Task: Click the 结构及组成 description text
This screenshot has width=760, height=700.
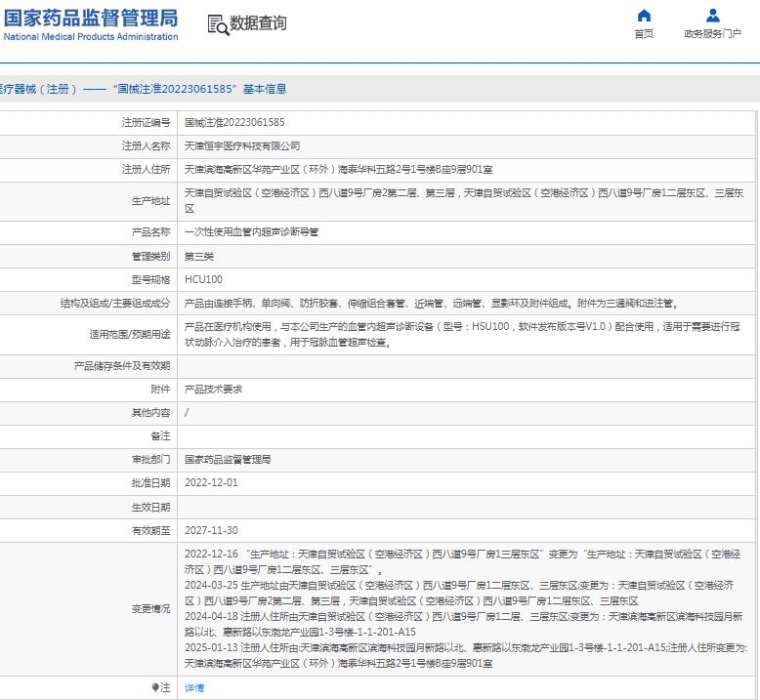Action: click(432, 304)
